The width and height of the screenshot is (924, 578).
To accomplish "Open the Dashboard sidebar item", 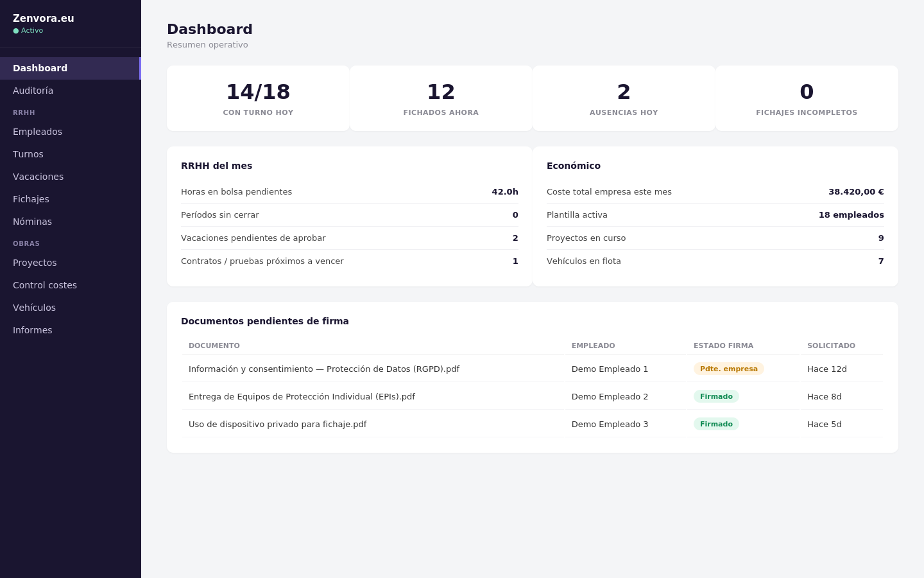I will tap(70, 68).
